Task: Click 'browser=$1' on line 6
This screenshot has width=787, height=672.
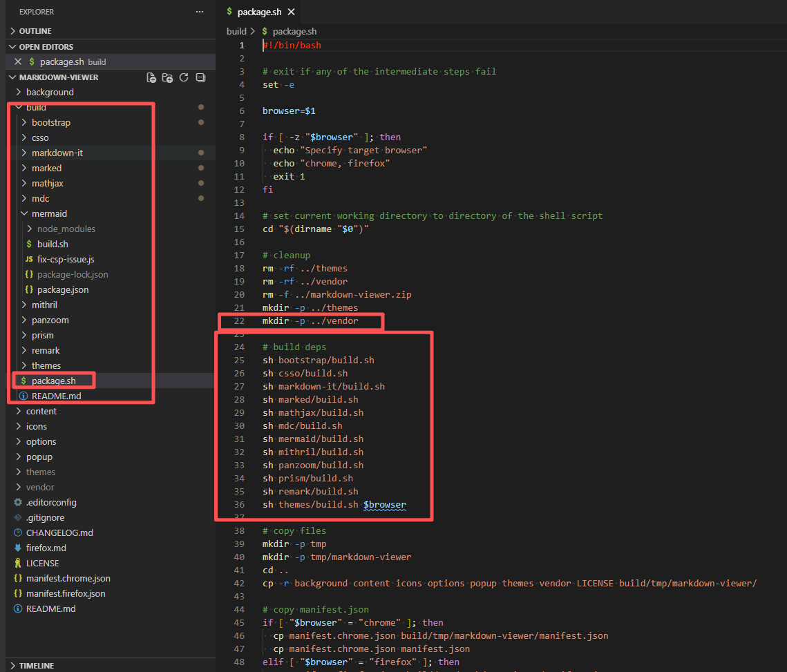Action: (x=289, y=111)
